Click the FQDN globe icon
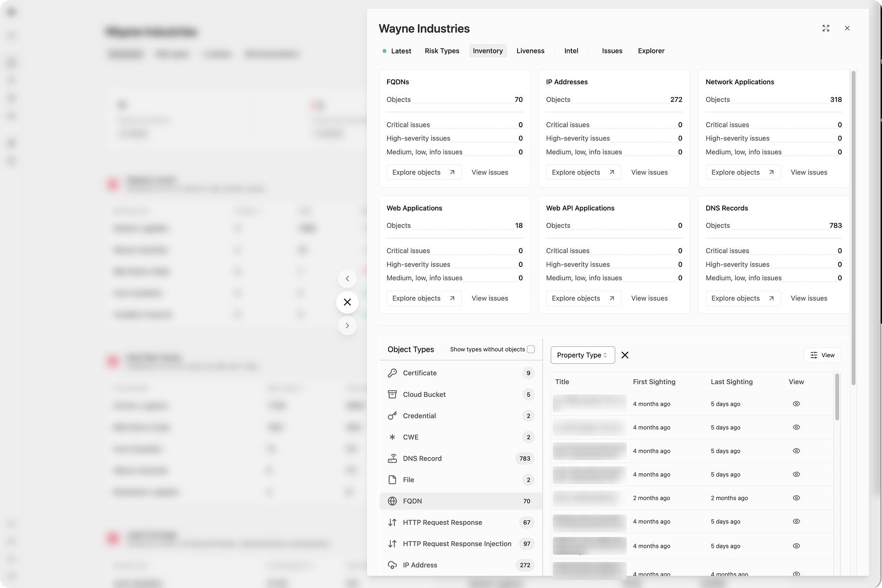The image size is (882, 588). [392, 501]
